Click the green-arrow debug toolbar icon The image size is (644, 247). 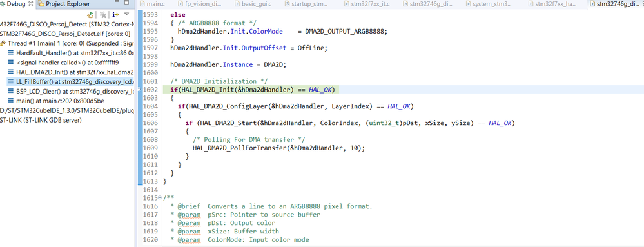(90, 14)
